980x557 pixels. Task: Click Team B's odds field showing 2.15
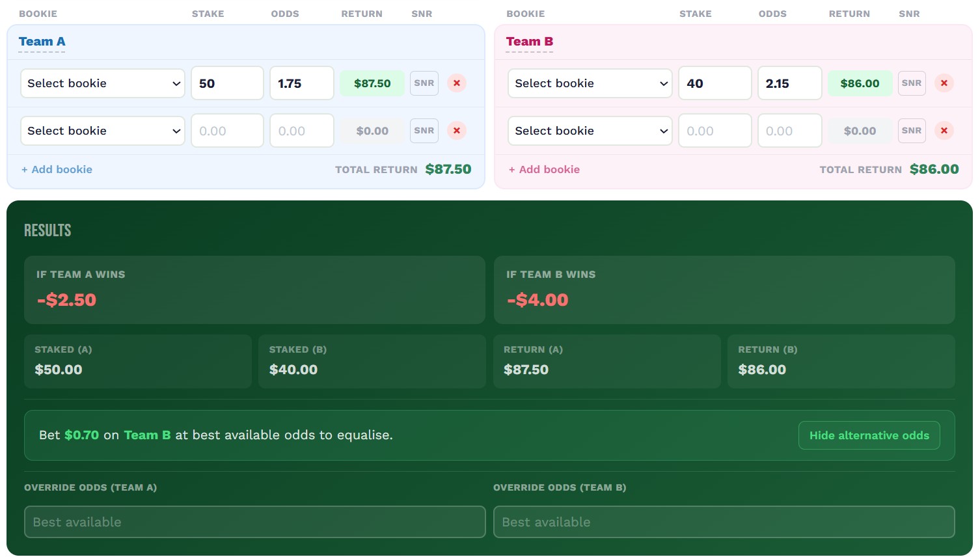pyautogui.click(x=790, y=83)
